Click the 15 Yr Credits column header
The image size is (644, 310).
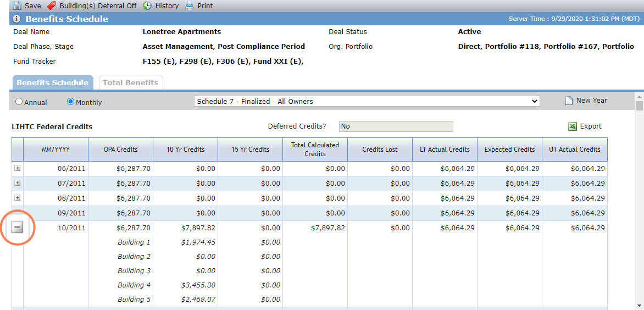[x=251, y=150]
